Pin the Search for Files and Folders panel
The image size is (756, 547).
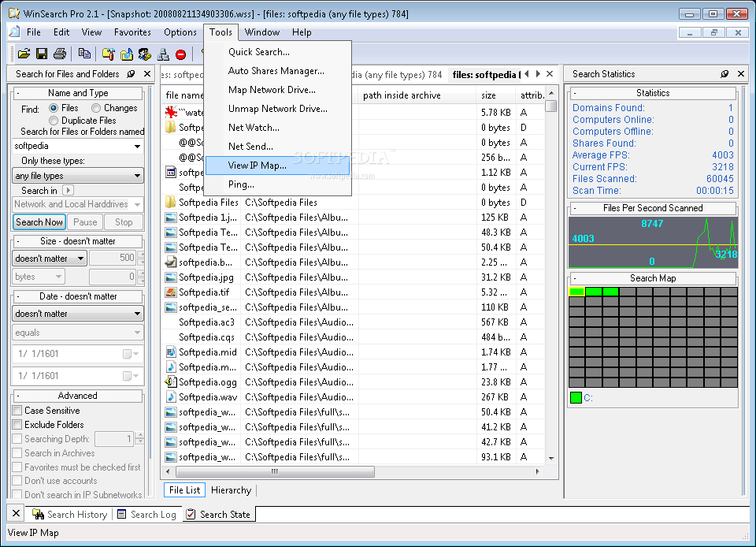pyautogui.click(x=132, y=74)
